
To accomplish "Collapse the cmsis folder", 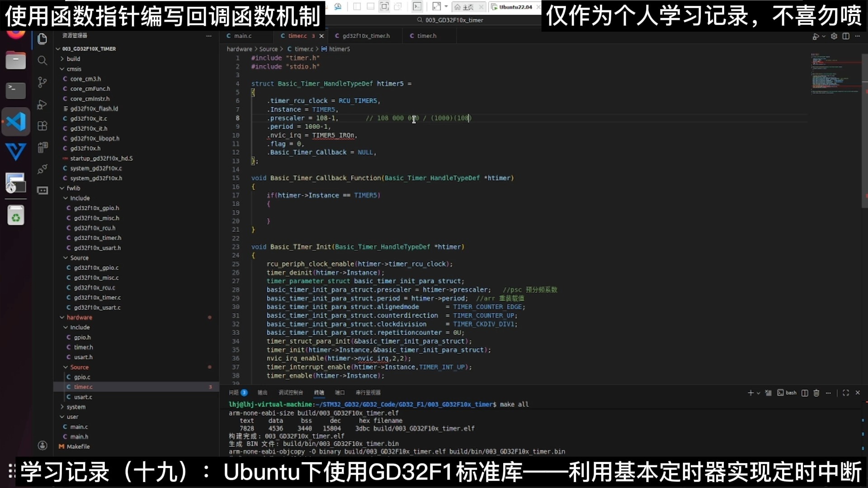I will click(74, 69).
